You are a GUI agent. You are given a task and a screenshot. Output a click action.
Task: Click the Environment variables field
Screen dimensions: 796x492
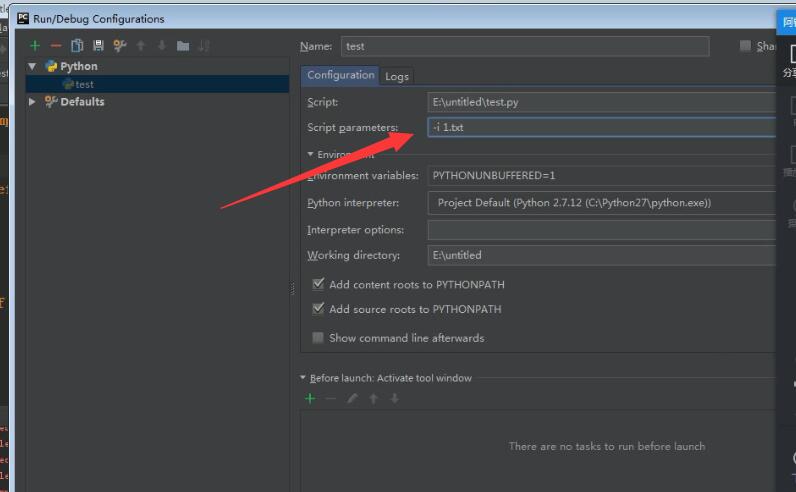click(x=602, y=176)
